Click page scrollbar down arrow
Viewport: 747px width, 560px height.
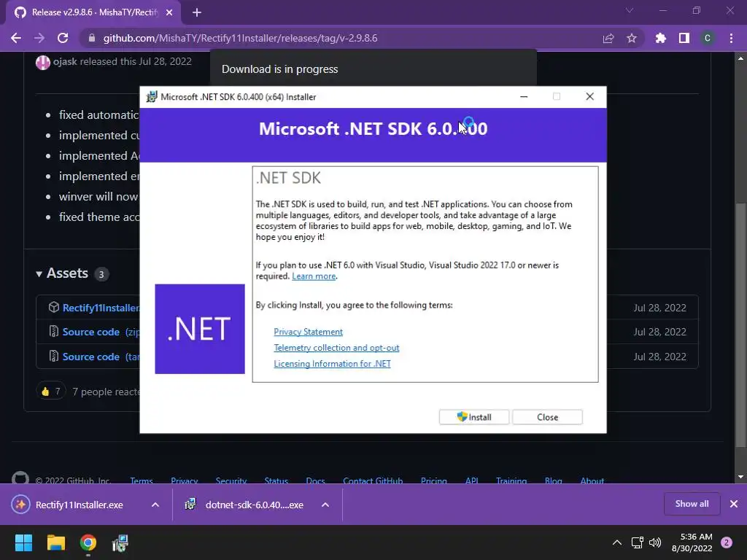coord(740,477)
